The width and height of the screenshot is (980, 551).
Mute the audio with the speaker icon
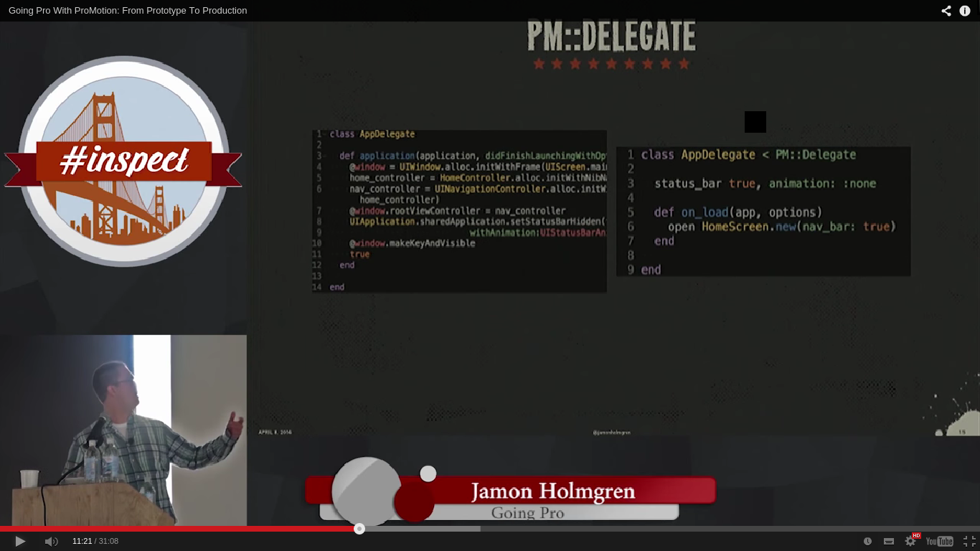[x=50, y=542]
